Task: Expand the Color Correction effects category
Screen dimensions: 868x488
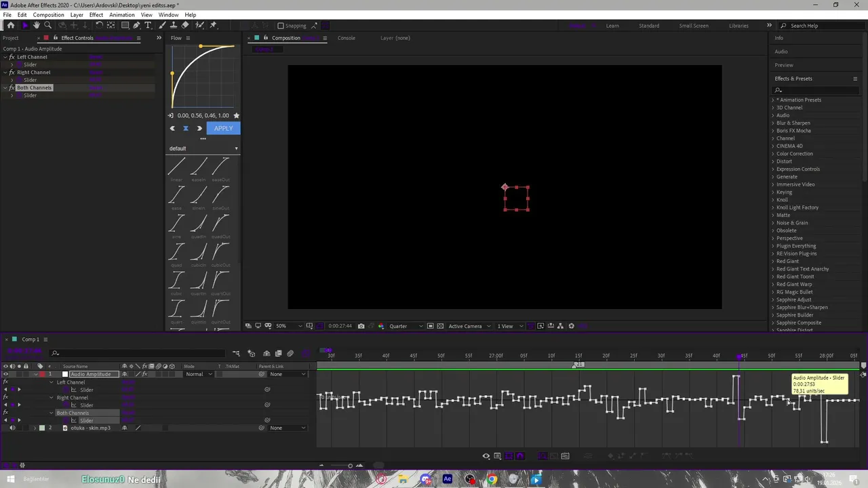Action: pyautogui.click(x=772, y=154)
